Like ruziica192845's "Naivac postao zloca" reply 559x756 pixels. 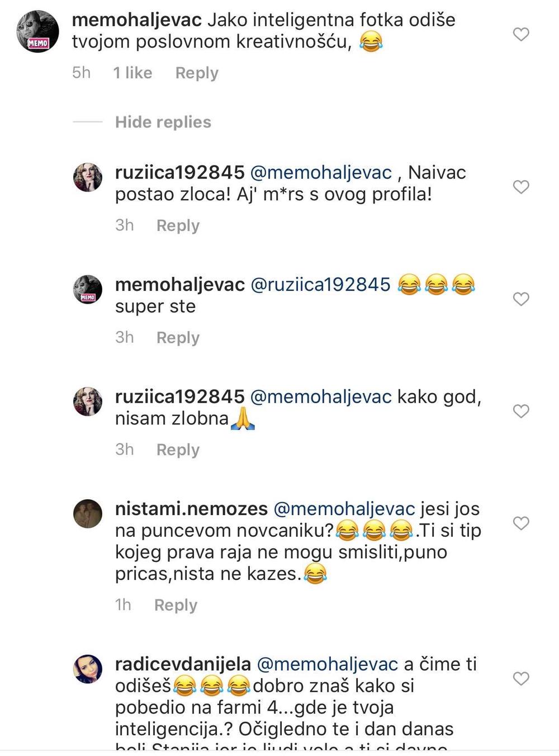pos(521,187)
